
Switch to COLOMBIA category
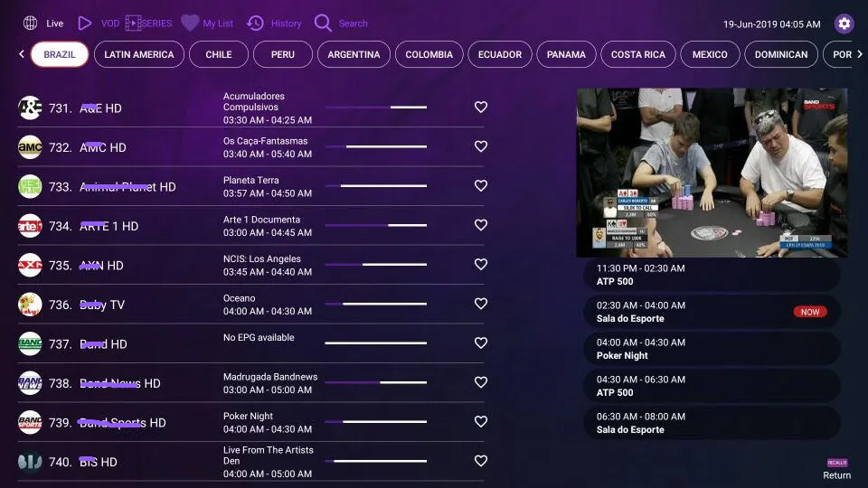click(429, 54)
